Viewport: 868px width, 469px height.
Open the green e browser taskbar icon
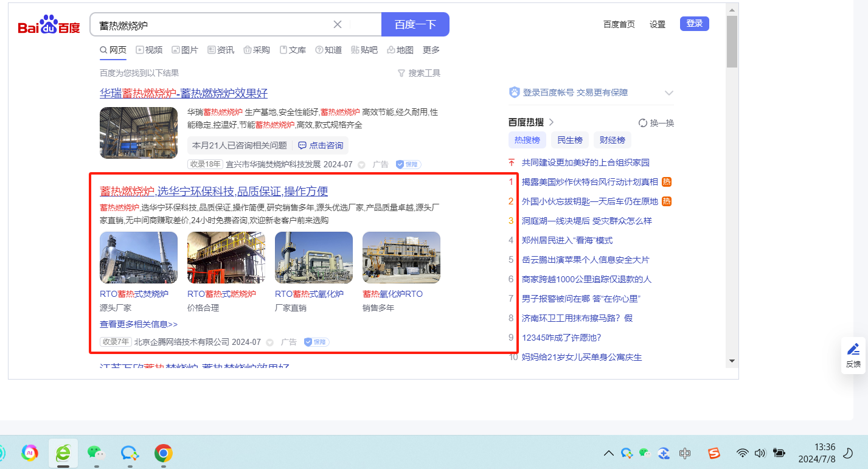coord(63,453)
